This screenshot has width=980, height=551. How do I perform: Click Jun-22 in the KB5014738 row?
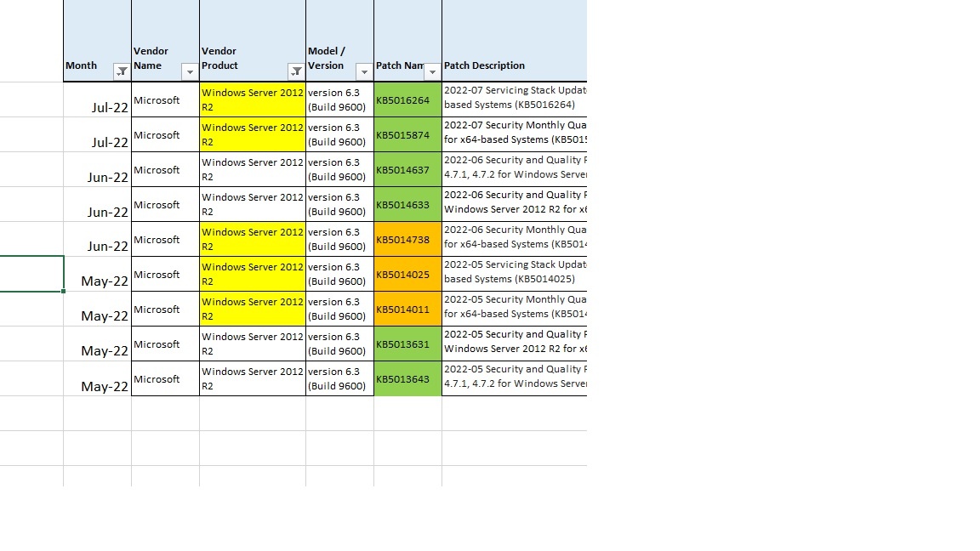coord(107,246)
